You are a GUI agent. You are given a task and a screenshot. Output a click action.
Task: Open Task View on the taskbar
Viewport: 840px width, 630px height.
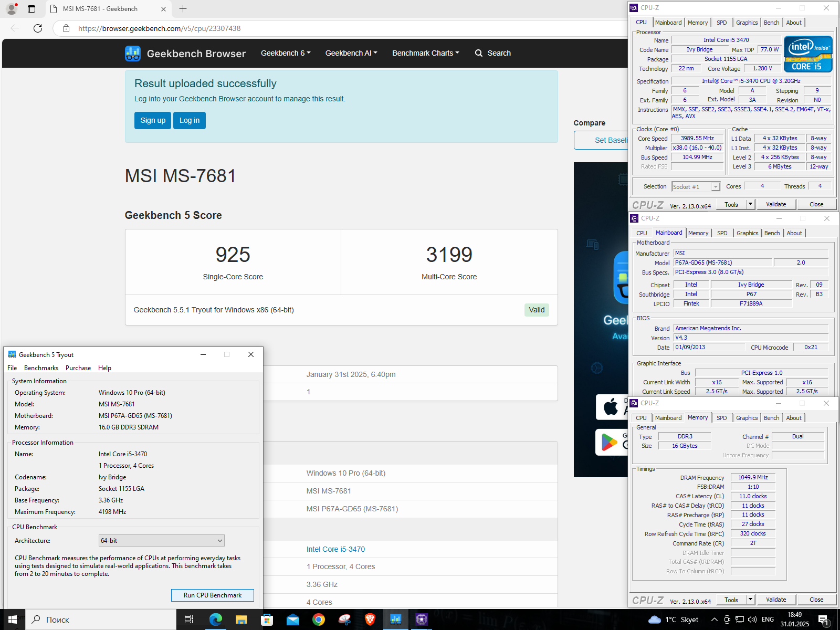pyautogui.click(x=189, y=619)
